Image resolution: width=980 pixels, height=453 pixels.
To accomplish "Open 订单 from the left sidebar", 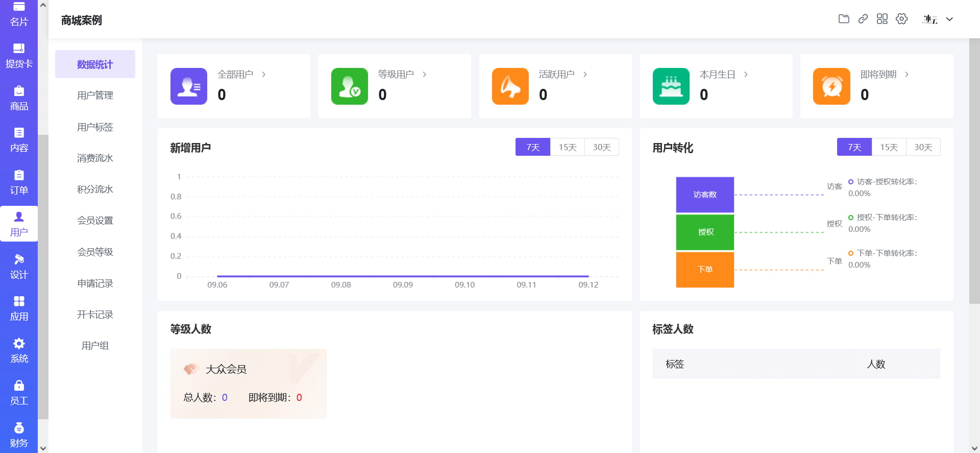I will 19,183.
